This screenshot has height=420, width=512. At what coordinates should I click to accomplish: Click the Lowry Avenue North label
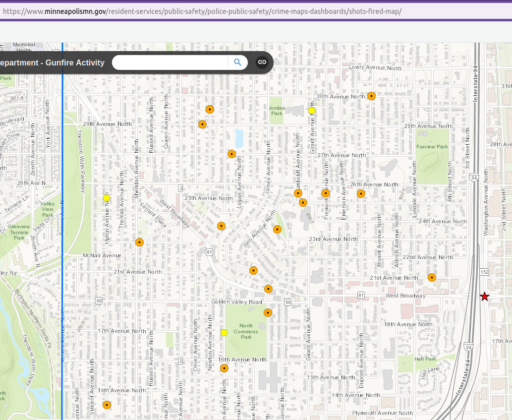(375, 67)
